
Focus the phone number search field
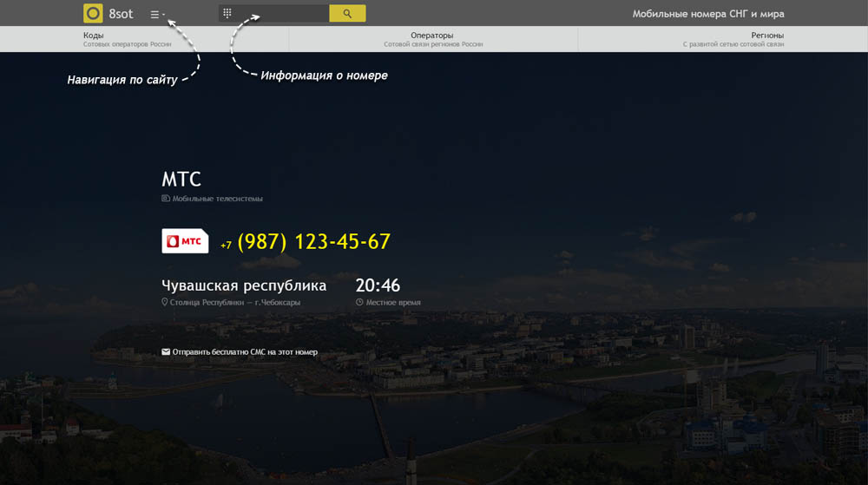(x=274, y=13)
